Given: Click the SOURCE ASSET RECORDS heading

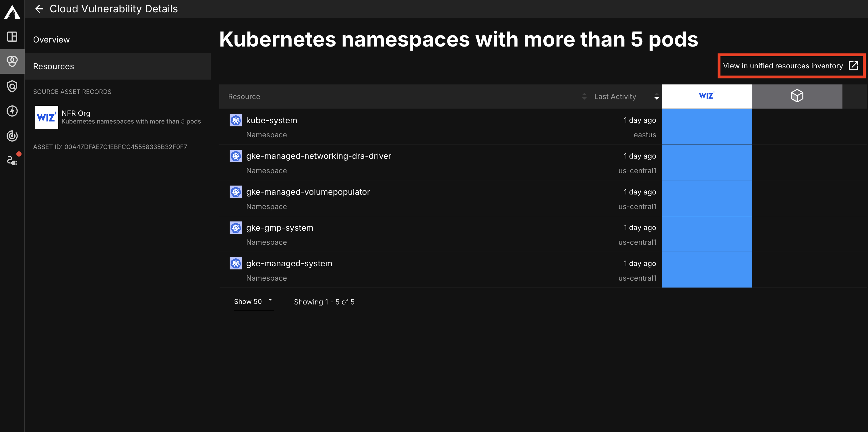Looking at the screenshot, I should [72, 92].
